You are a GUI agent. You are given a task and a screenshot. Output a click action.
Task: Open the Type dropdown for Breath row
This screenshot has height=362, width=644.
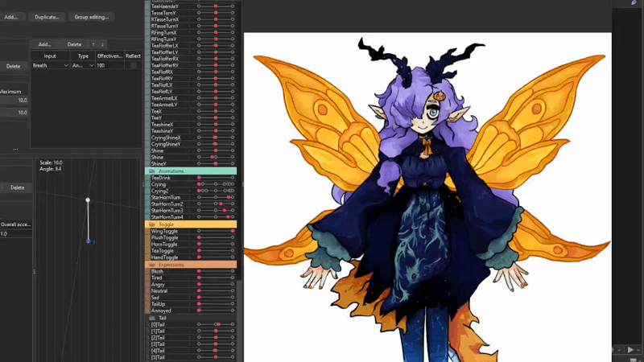pyautogui.click(x=83, y=65)
